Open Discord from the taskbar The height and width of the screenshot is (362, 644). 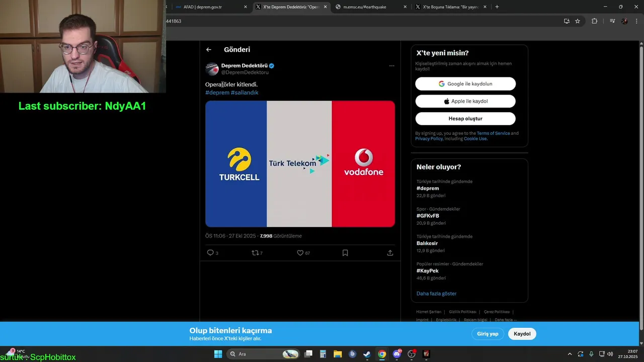pyautogui.click(x=397, y=354)
